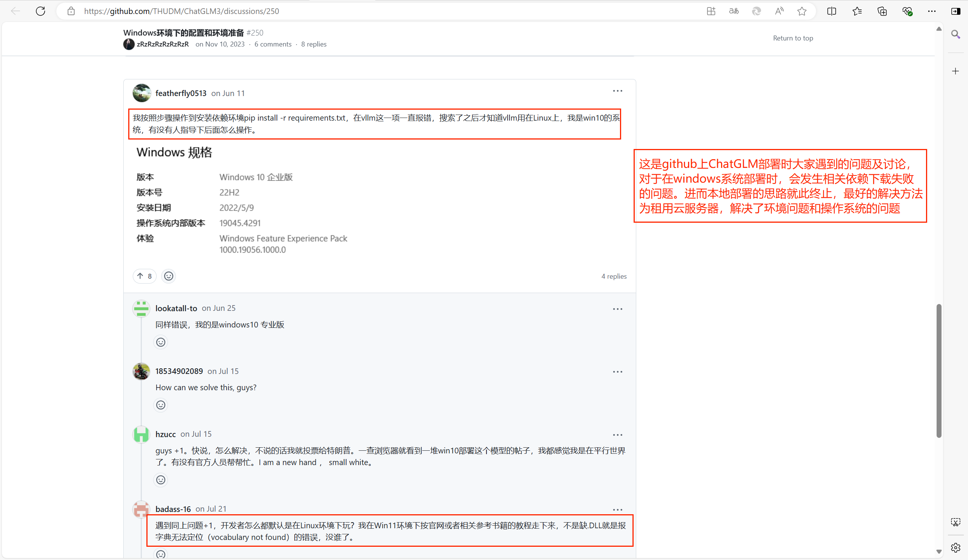React to hzucc's reply with emoji
The height and width of the screenshot is (560, 968).
point(161,480)
